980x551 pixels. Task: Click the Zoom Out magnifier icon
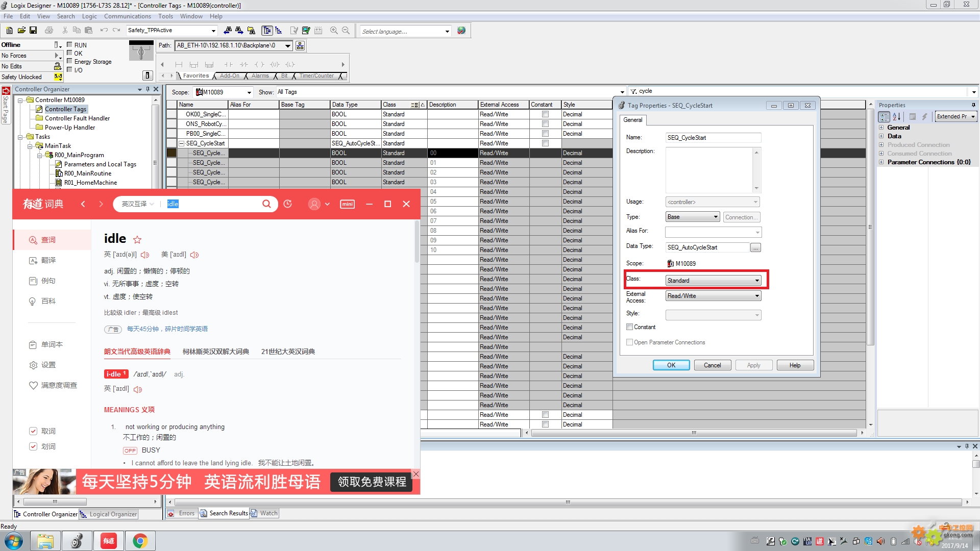tap(346, 31)
